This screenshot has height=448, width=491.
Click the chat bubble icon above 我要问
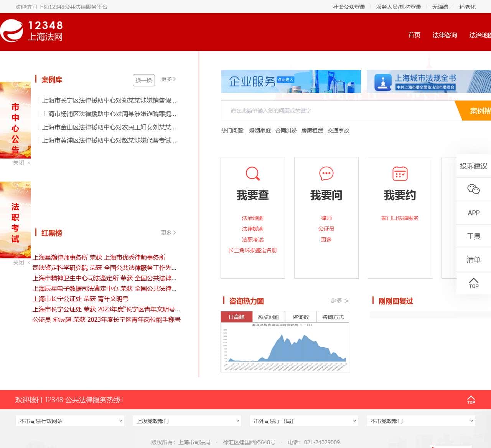coord(326,174)
